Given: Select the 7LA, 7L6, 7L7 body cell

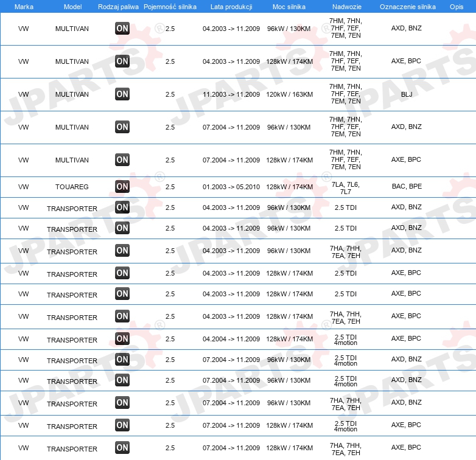Looking at the screenshot, I should coord(346,188).
